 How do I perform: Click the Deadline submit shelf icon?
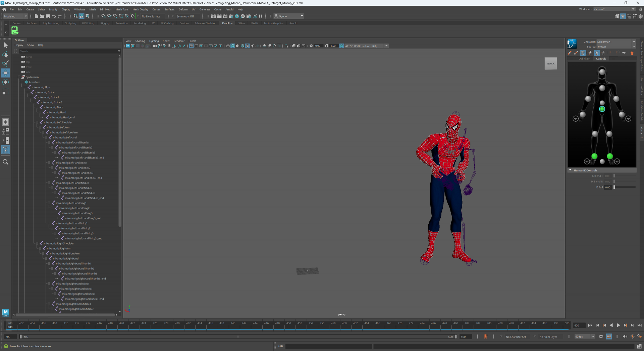15,31
